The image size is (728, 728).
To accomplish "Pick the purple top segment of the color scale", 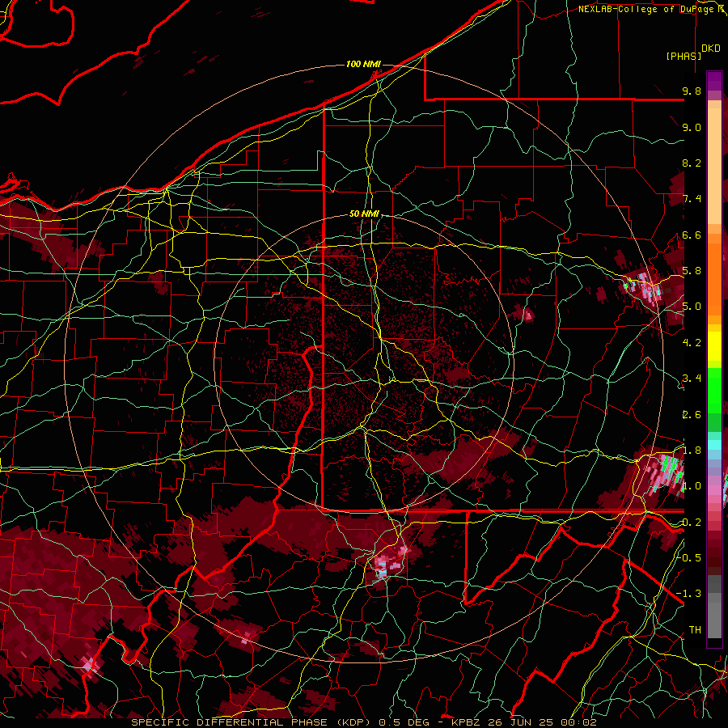I will pyautogui.click(x=714, y=81).
